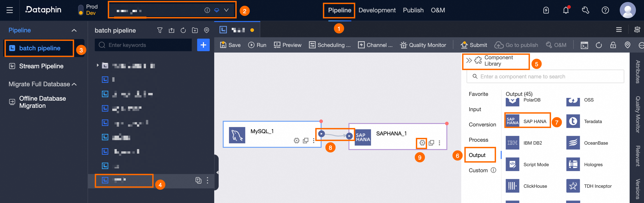Locate current pipeline in the tree

coord(207,31)
